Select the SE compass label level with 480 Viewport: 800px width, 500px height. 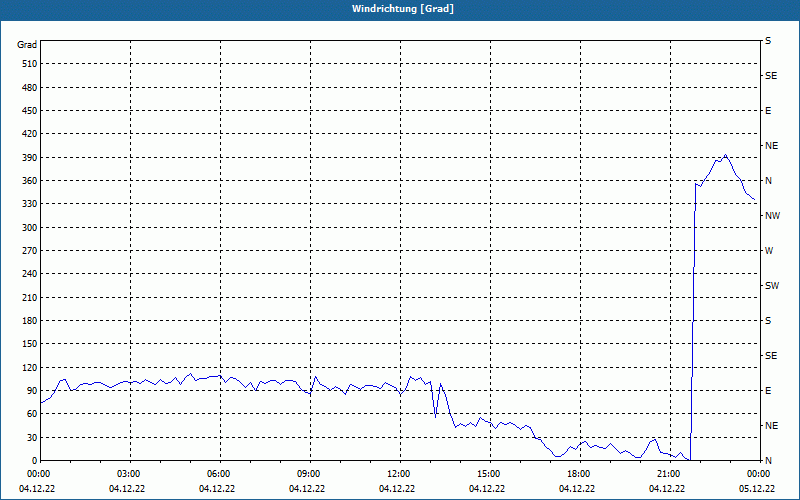pos(771,76)
